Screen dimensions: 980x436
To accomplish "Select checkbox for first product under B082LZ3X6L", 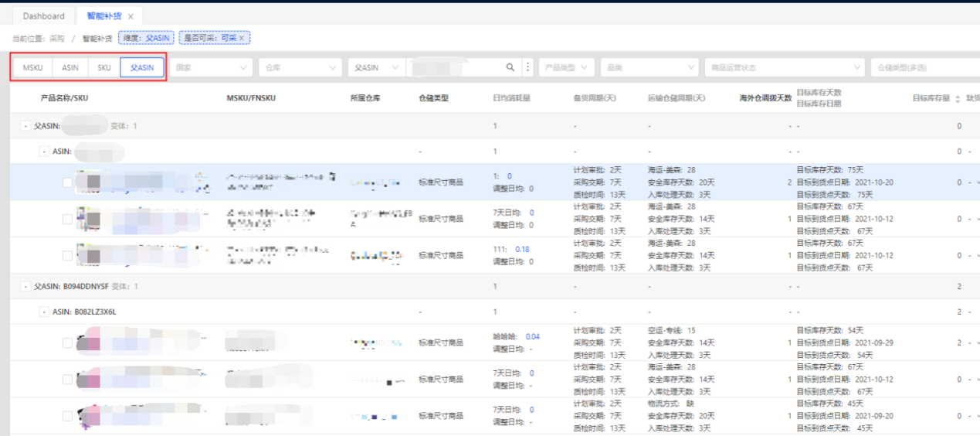I will [68, 342].
